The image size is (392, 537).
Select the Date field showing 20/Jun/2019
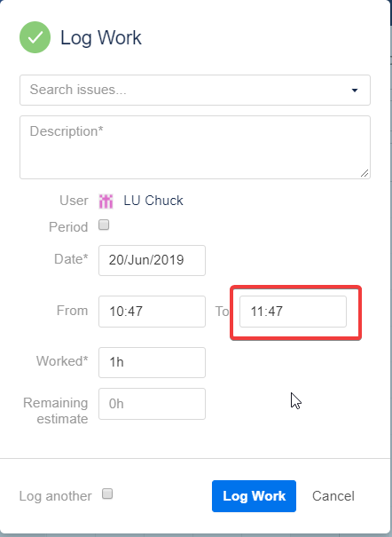(152, 260)
